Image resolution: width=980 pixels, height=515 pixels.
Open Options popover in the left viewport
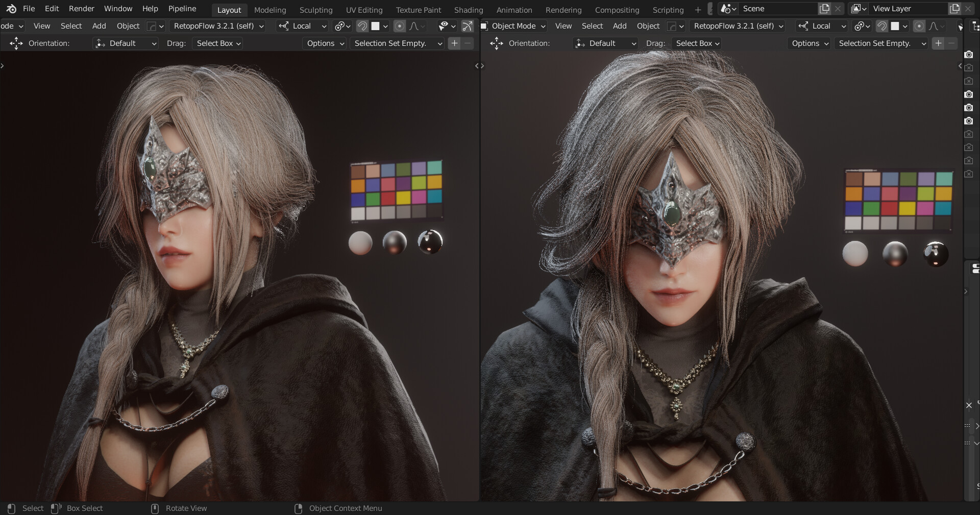tap(325, 43)
